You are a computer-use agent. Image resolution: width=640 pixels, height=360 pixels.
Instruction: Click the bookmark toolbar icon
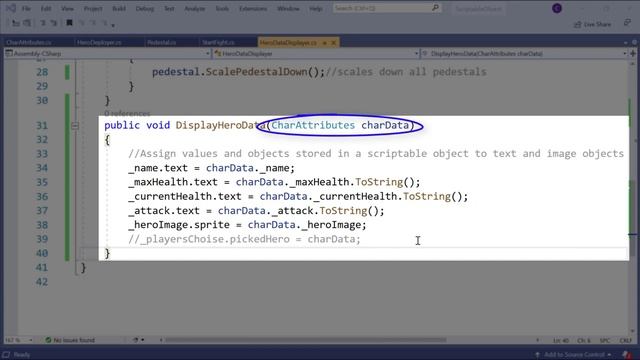tap(69, 23)
